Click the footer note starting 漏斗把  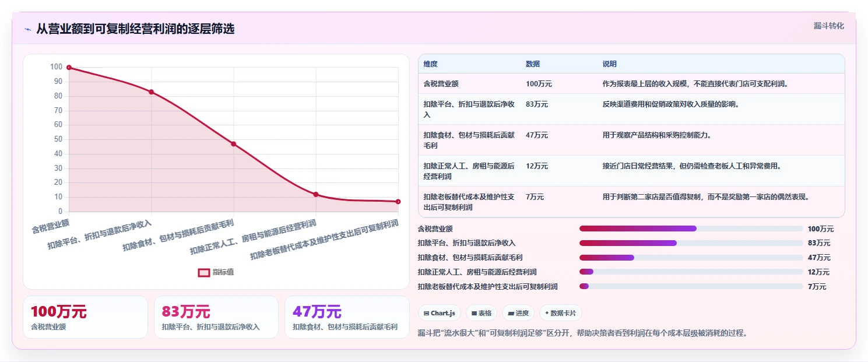(583, 333)
